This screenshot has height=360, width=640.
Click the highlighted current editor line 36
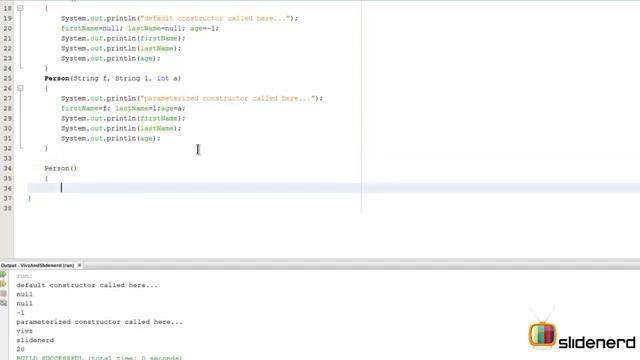[x=333, y=188]
